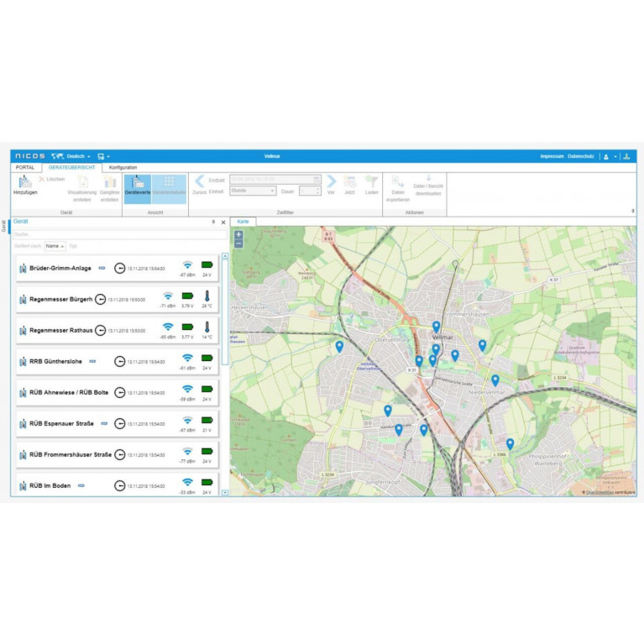
Task: Select RÜB Ahnewiese / RÜB Bolte device
Action: pyautogui.click(x=118, y=393)
